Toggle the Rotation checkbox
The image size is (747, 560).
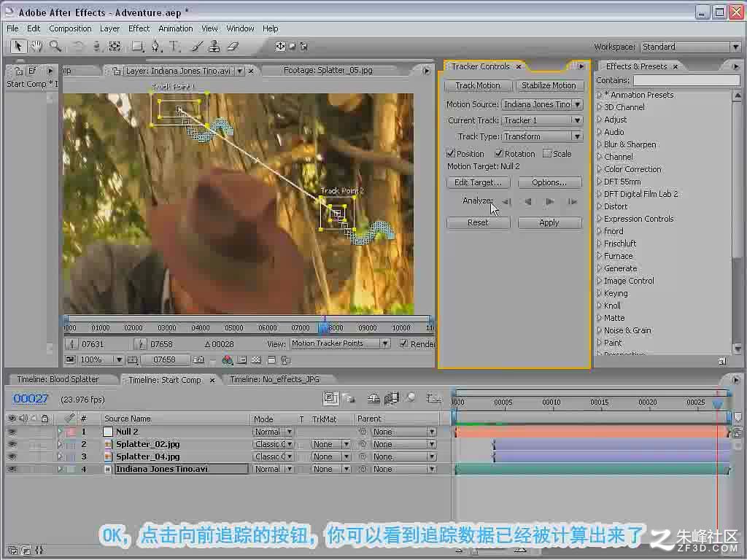point(499,153)
